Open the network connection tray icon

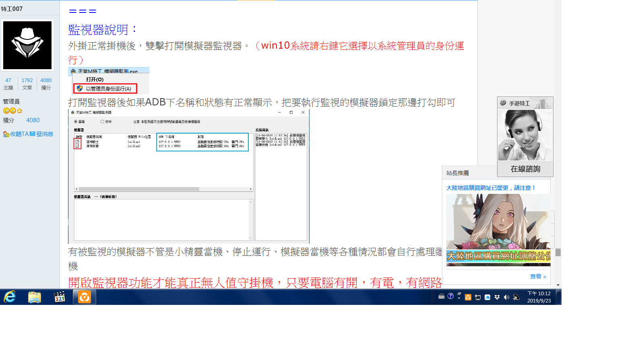point(478,297)
